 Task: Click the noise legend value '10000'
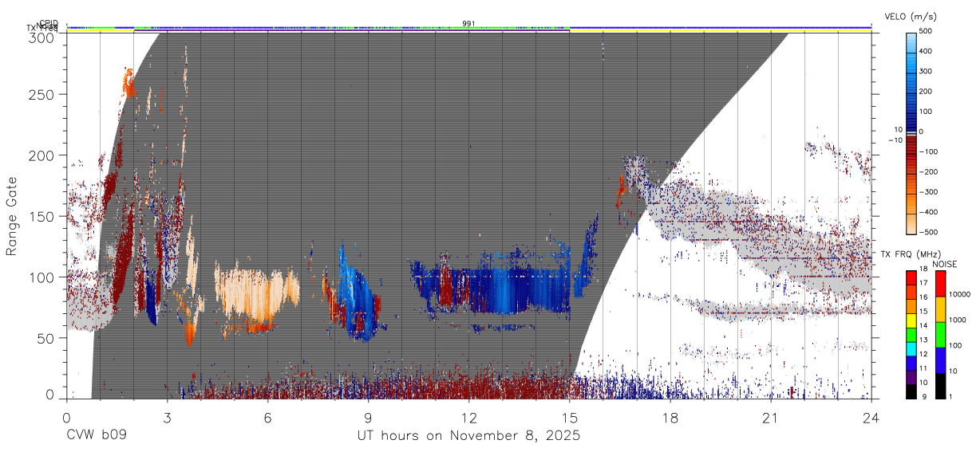pos(959,295)
